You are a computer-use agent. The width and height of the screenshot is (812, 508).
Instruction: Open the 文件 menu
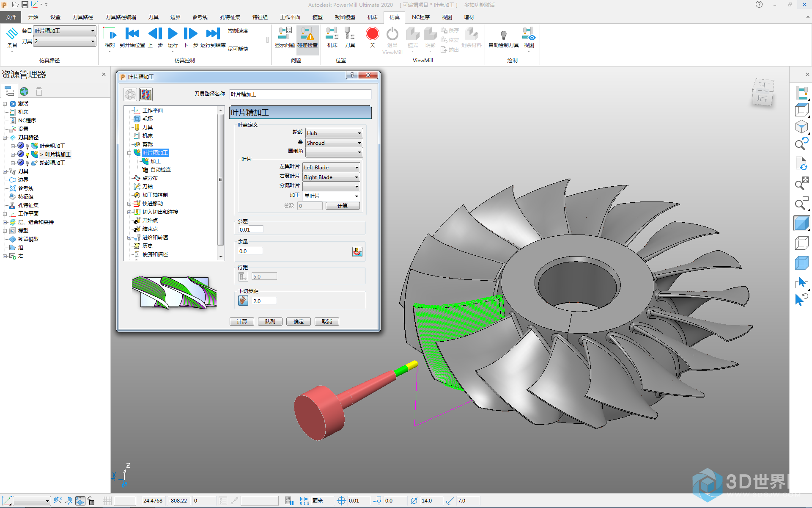[x=11, y=17]
